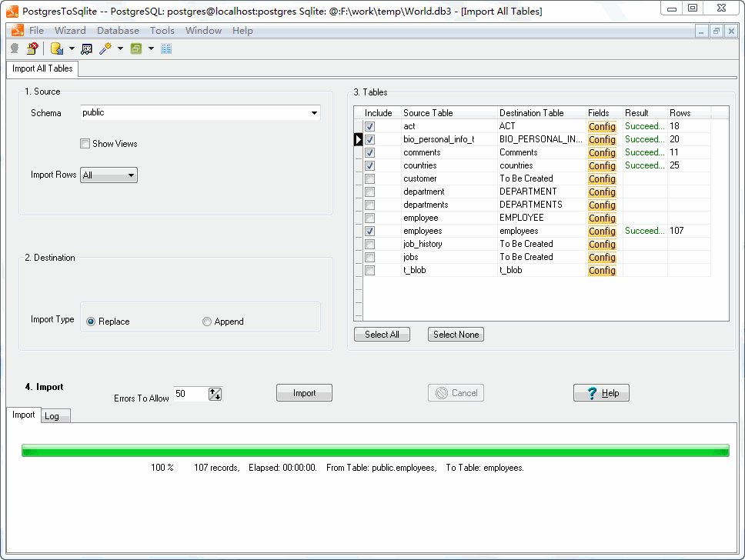Check the Include box for t_blob
The image size is (745, 560).
pyautogui.click(x=369, y=270)
